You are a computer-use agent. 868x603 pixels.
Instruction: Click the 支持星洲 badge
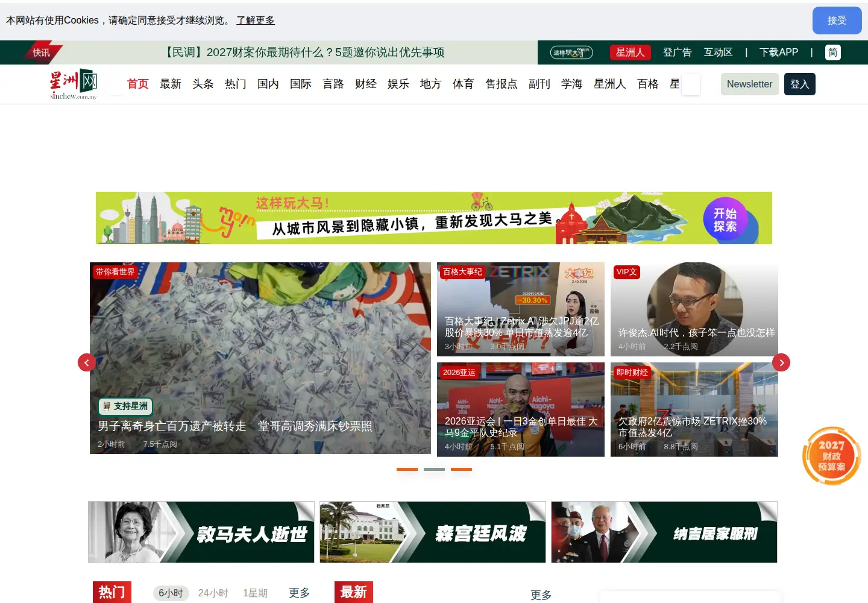point(125,406)
